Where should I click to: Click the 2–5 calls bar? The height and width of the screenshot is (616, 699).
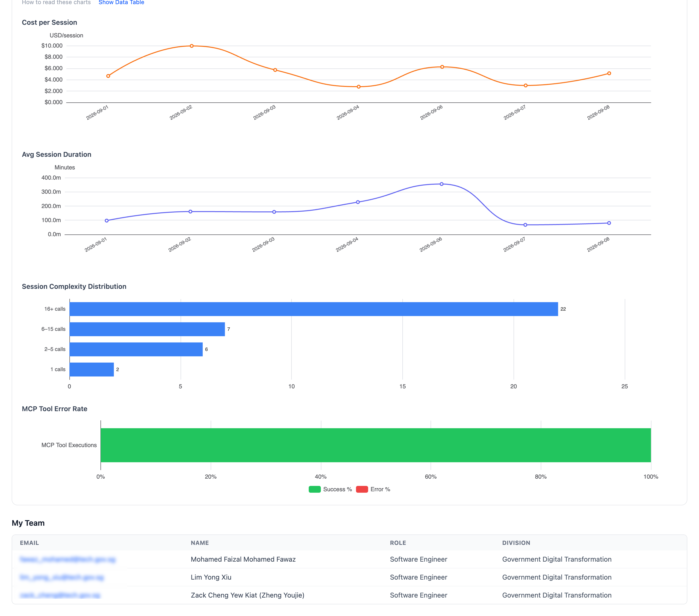click(x=136, y=350)
